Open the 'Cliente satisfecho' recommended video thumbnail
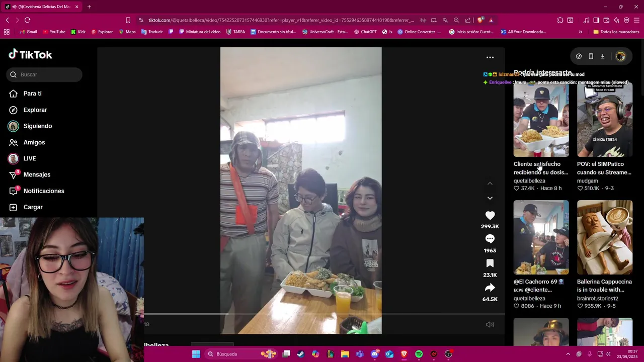Screen dimensions: 644x362 tap(541, 120)
